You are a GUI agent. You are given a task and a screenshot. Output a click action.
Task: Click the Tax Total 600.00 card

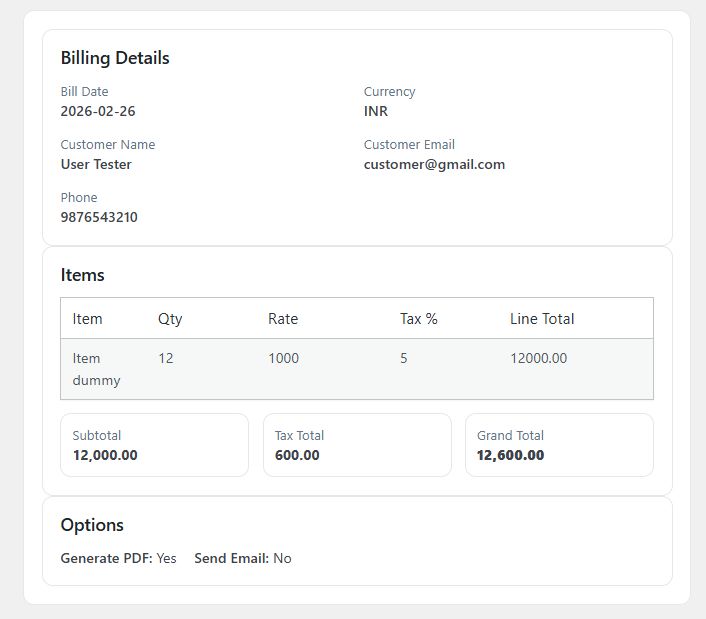click(x=356, y=445)
